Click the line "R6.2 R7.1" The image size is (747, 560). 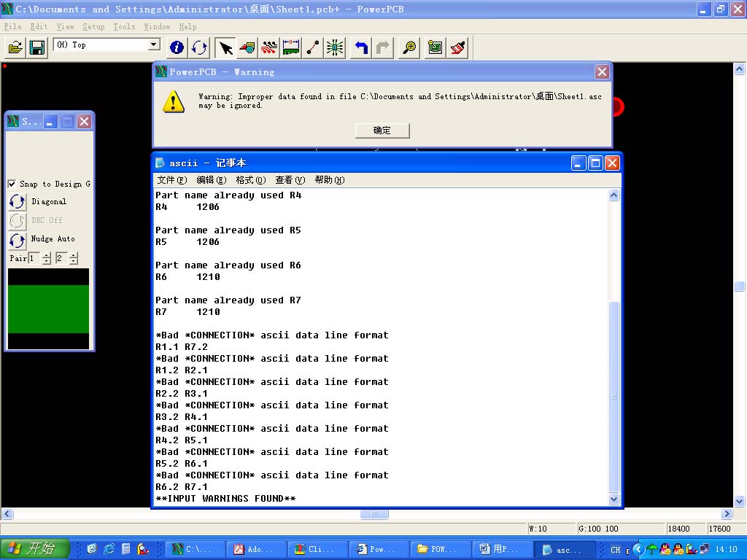pyautogui.click(x=182, y=487)
